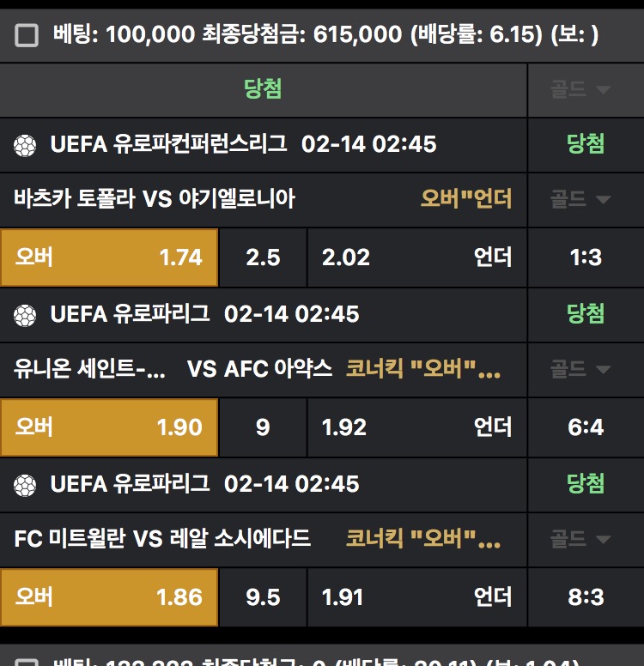Click the soccer ball icon beside UEFA 유로파컨퍼런스리그
This screenshot has height=666, width=644.
tap(25, 145)
